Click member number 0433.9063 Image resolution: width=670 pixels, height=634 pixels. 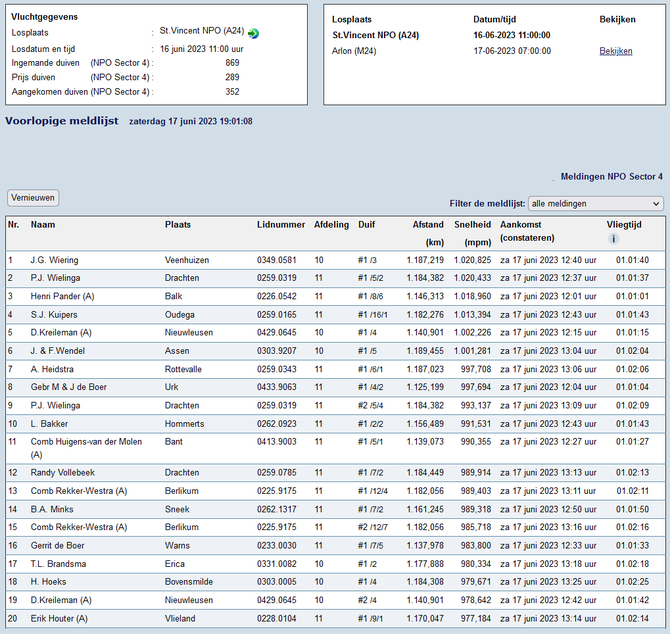[276, 387]
